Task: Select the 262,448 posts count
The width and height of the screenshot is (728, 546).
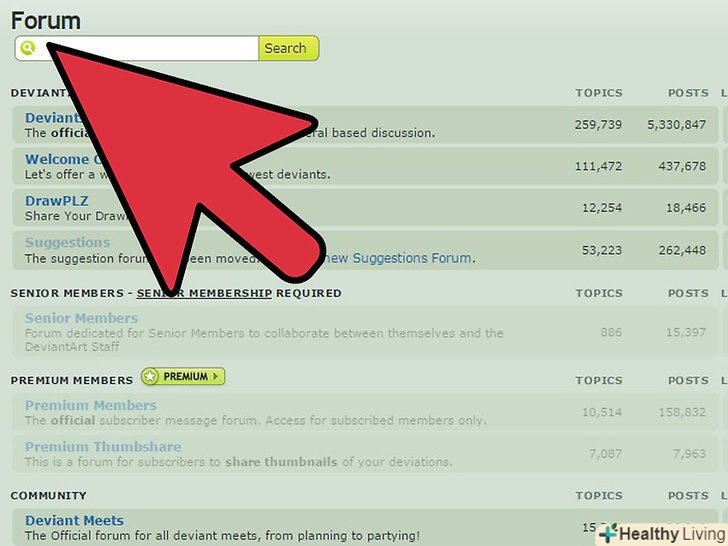Action: coord(682,250)
